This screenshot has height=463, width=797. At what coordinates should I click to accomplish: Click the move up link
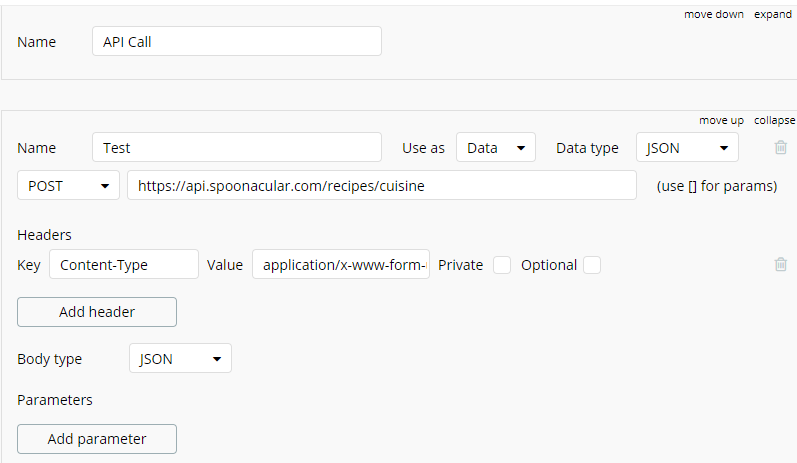(x=721, y=120)
